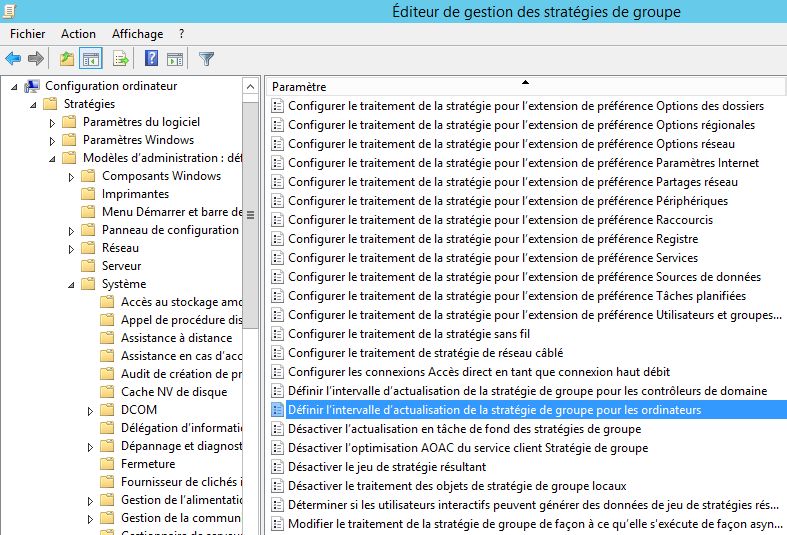Expand the Composants Windows node
The height and width of the screenshot is (535, 787).
click(x=71, y=177)
